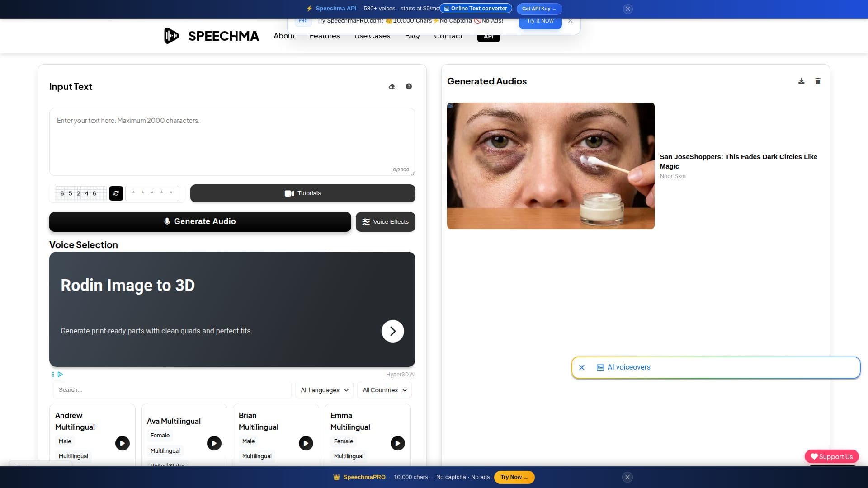Viewport: 868px width, 488px height.
Task: Click Try Now in bottom banner
Action: point(514,477)
